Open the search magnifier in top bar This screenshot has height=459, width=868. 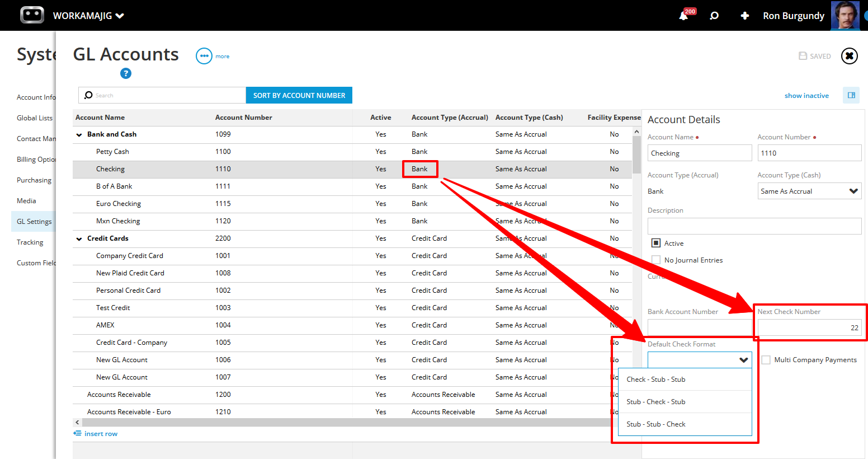[714, 16]
